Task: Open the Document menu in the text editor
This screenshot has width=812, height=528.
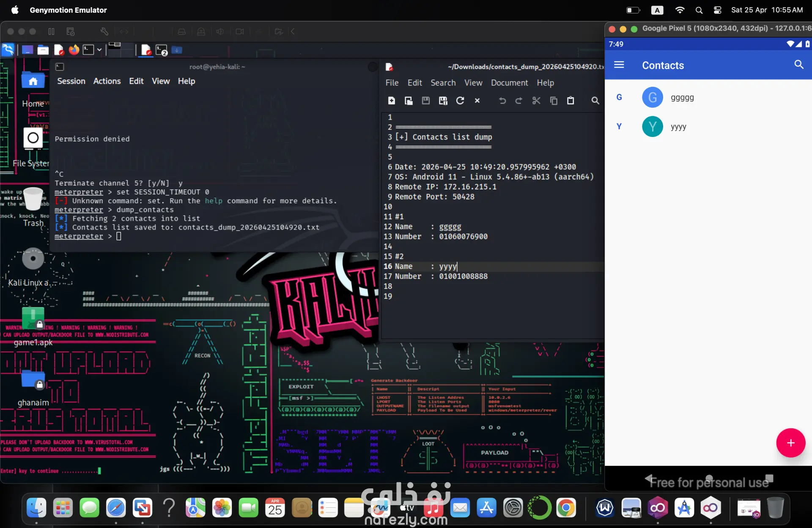Action: tap(510, 83)
